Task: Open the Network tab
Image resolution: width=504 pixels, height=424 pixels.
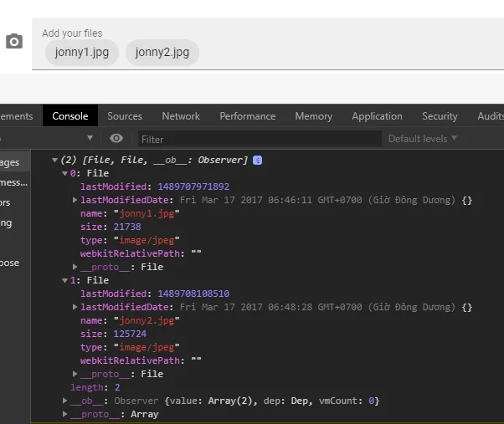Action: point(181,116)
